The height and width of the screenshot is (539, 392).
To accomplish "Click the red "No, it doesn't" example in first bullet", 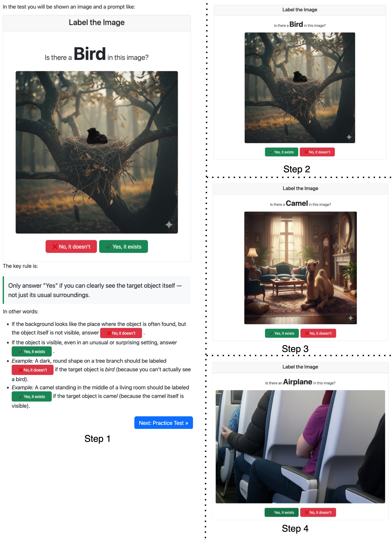I will [121, 333].
